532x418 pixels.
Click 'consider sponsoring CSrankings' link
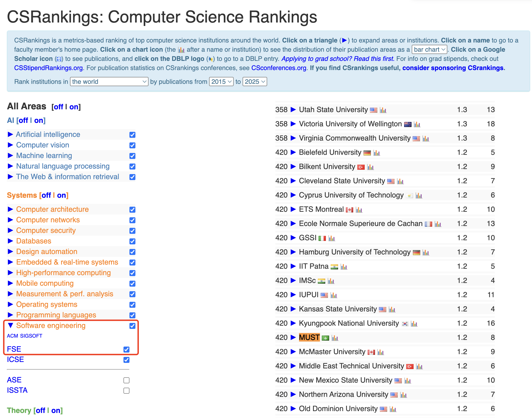coord(454,68)
